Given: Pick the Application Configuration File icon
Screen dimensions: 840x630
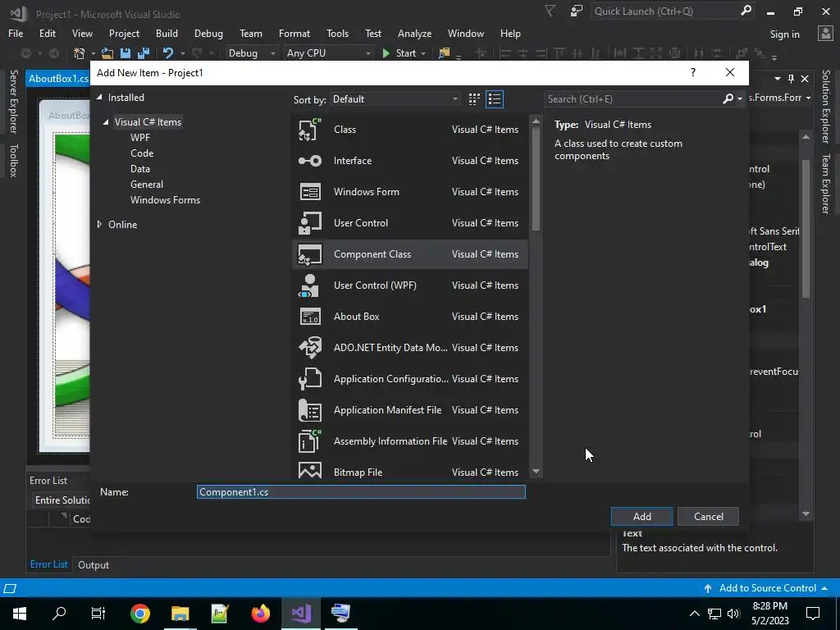Looking at the screenshot, I should [x=309, y=378].
